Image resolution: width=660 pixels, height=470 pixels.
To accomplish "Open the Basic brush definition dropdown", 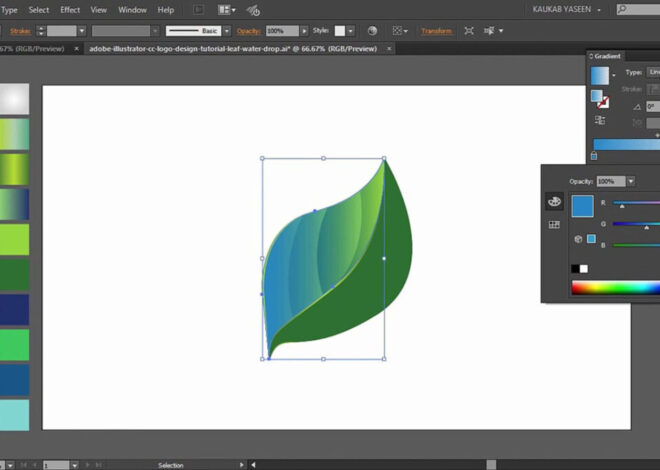I will [x=227, y=31].
